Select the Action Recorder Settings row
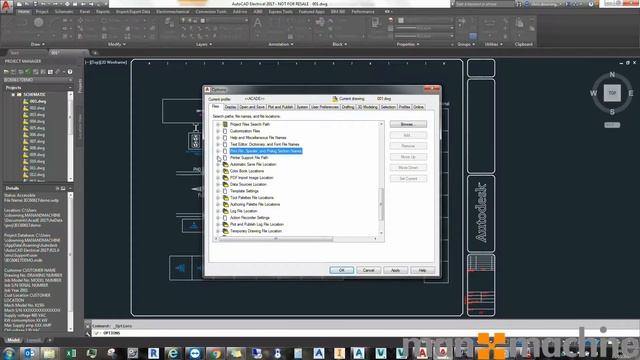 (x=250, y=218)
